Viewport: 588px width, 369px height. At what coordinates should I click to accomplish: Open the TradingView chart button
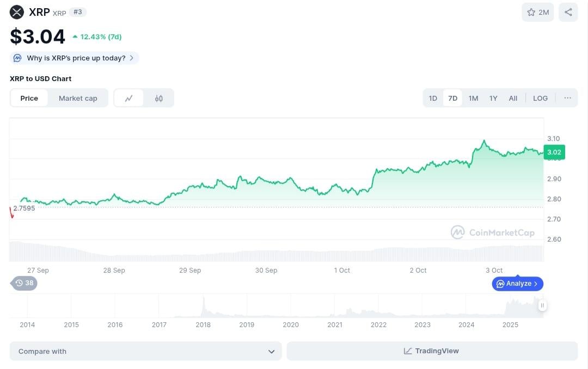[432, 351]
